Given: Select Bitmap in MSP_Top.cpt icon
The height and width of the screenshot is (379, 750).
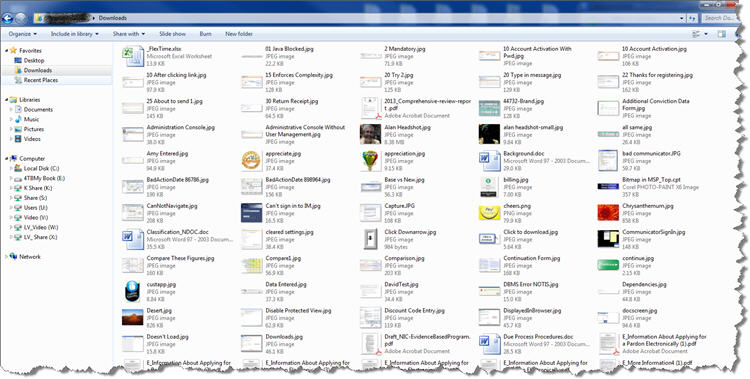Looking at the screenshot, I should click(608, 187).
